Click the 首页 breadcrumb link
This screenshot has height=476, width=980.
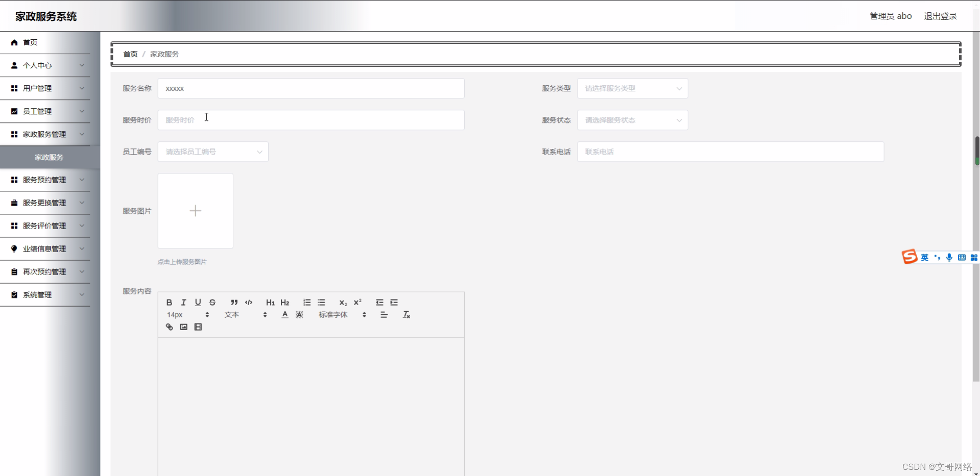[130, 54]
